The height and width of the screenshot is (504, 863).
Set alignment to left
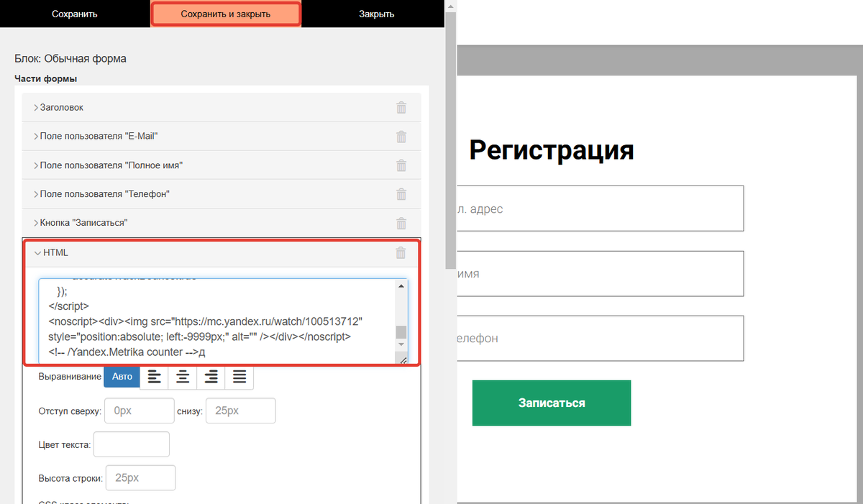click(154, 376)
